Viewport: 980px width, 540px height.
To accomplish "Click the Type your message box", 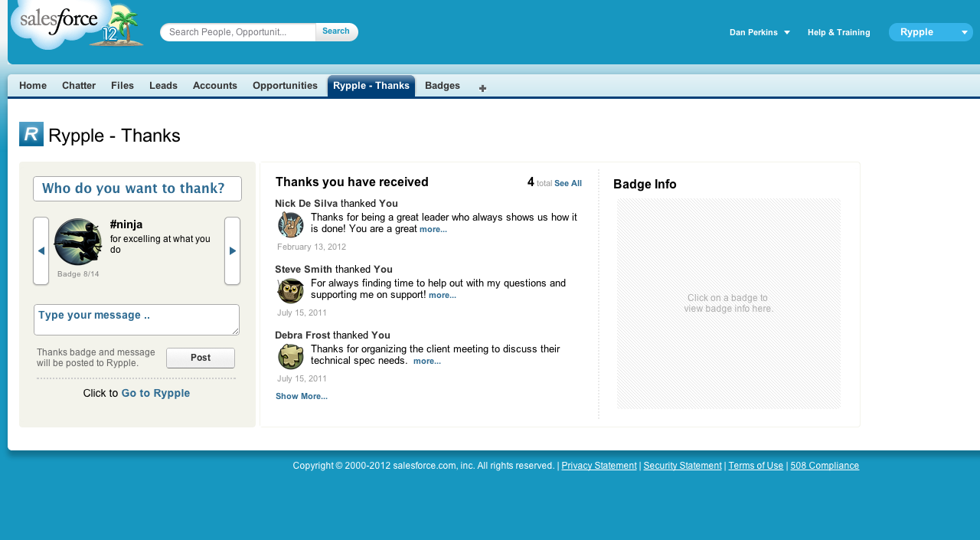I will click(136, 319).
